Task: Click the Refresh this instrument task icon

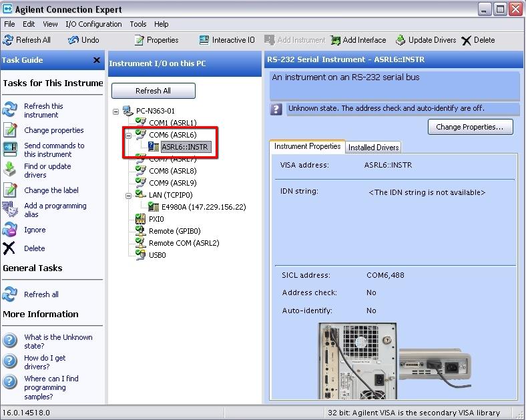Action: pyautogui.click(x=10, y=110)
